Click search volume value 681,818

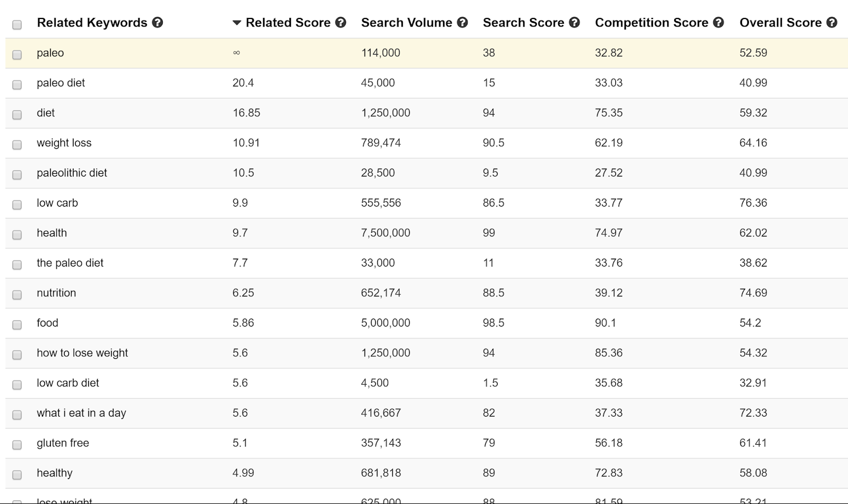(x=381, y=473)
